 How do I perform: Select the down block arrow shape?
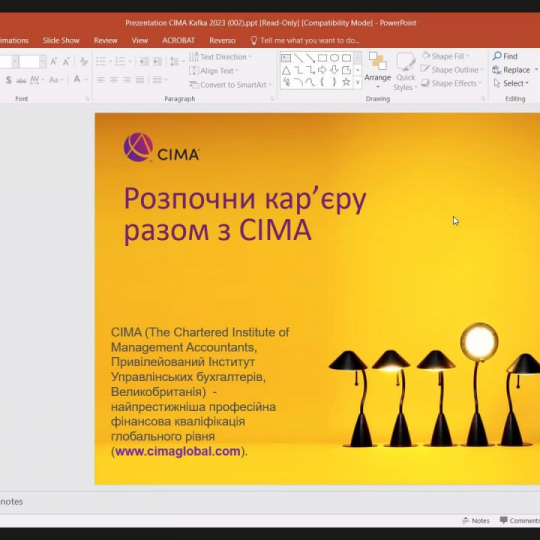(334, 70)
